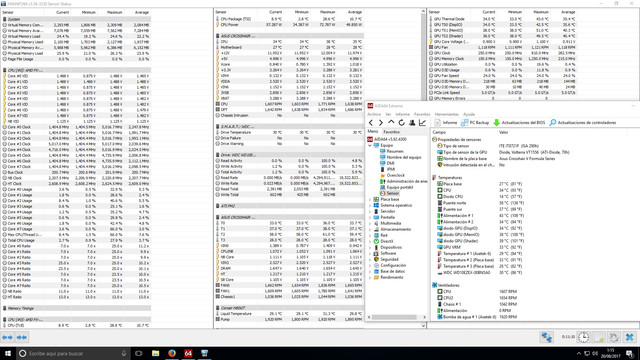
Task: Click the AIDA64 refresh icon
Action: [402, 122]
